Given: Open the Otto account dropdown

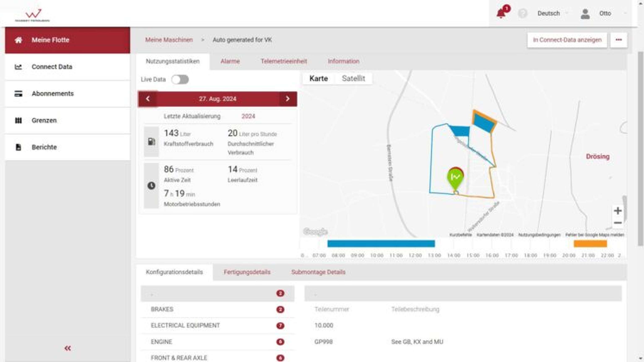Looking at the screenshot, I should point(605,13).
